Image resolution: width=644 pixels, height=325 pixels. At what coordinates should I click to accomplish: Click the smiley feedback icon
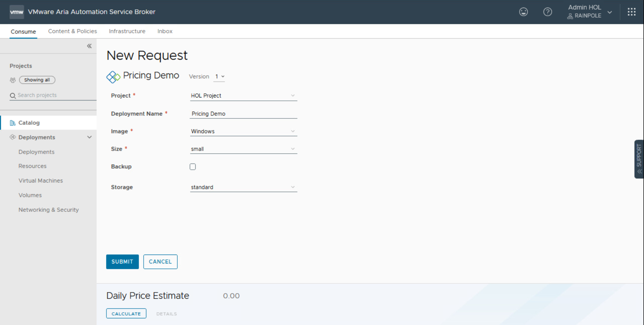click(523, 12)
